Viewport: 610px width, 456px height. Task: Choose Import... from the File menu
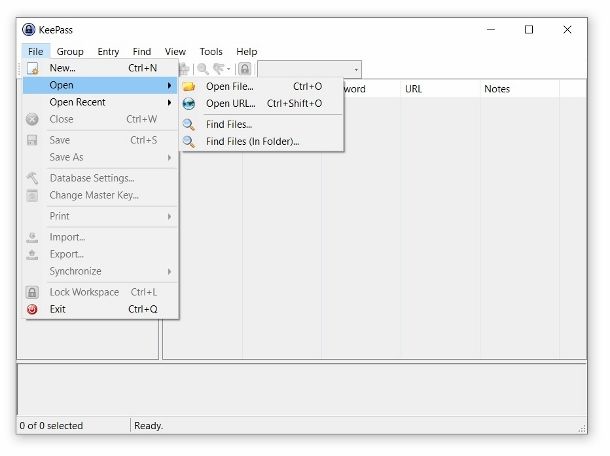pyautogui.click(x=100, y=237)
